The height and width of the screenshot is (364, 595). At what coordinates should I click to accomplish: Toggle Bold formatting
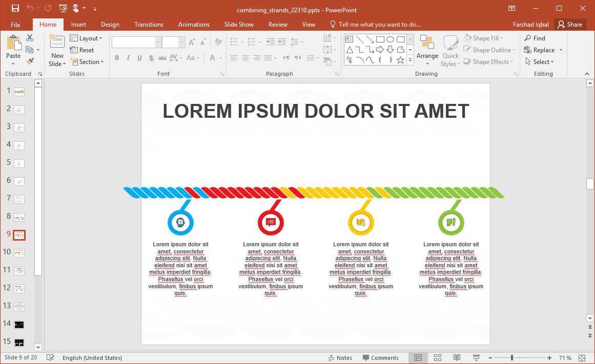click(117, 58)
